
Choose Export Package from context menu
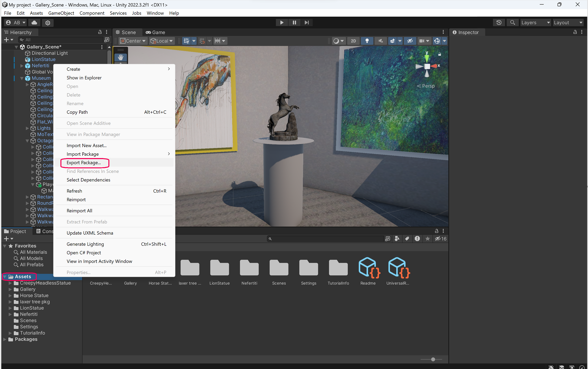84,163
